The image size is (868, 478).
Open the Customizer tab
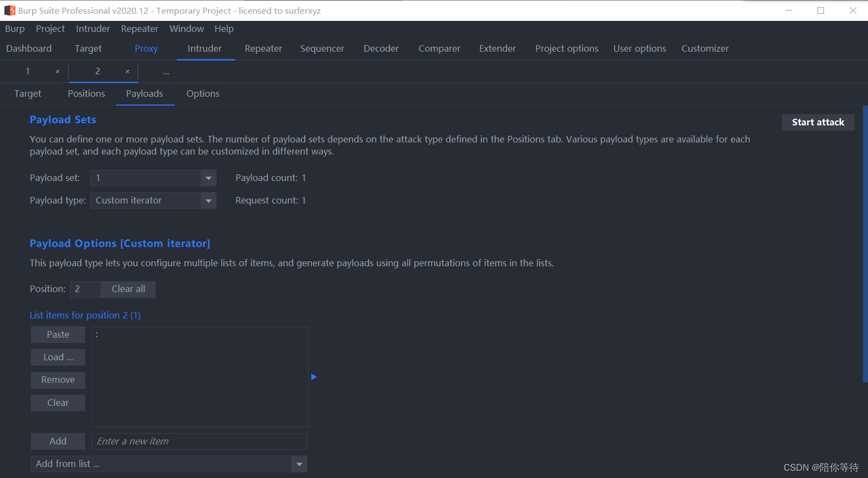coord(705,48)
